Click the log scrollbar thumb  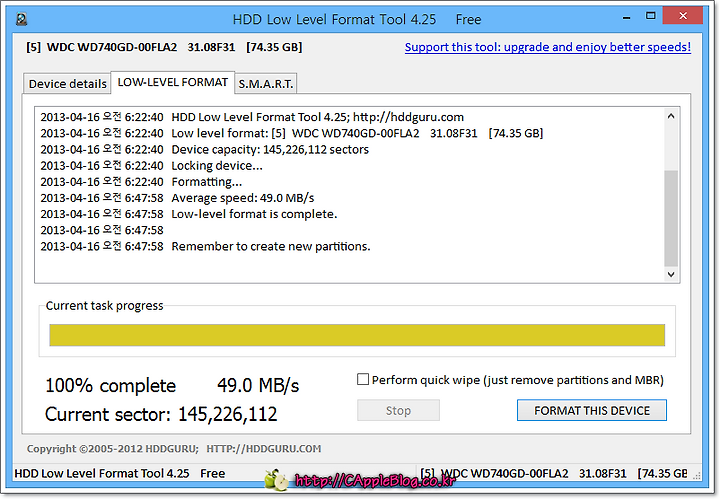pos(671,218)
